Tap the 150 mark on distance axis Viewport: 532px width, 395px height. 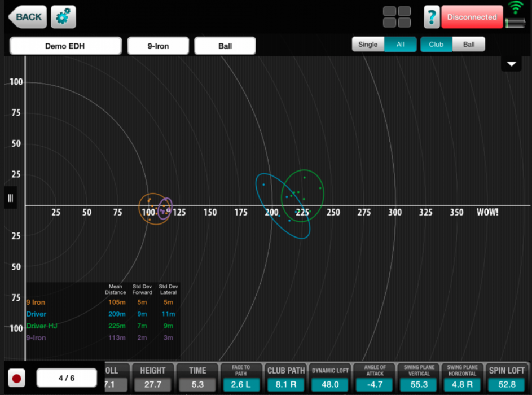[210, 212]
